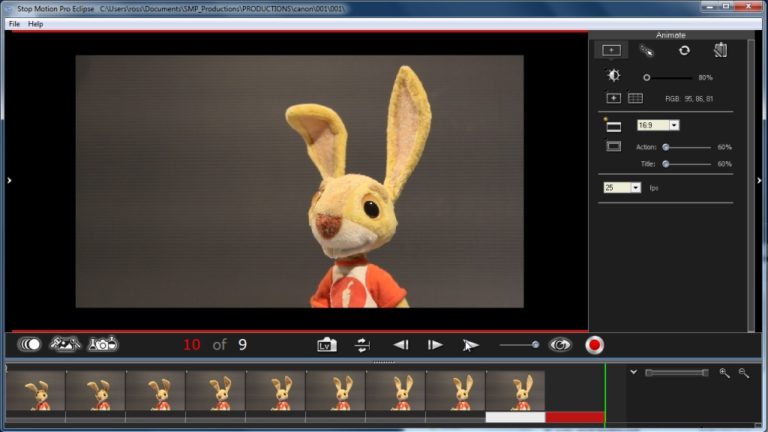This screenshot has height=432, width=768.
Task: Toggle the loop playback icon
Action: [362, 345]
